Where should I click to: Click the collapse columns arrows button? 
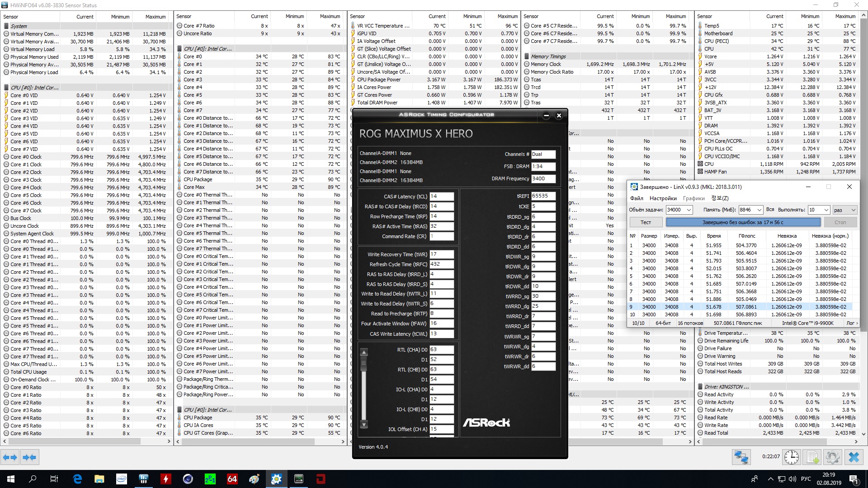pyautogui.click(x=29, y=457)
